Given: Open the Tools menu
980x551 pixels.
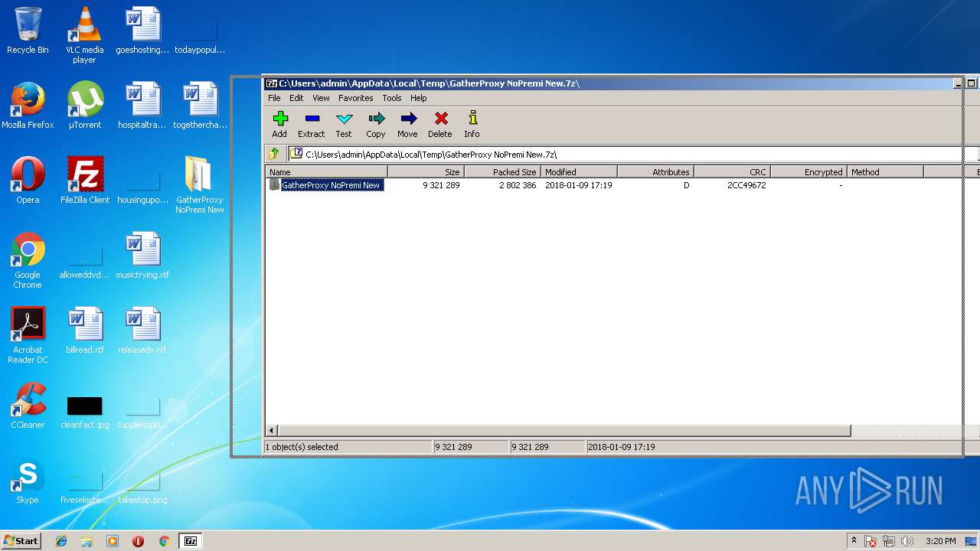Looking at the screenshot, I should 392,98.
